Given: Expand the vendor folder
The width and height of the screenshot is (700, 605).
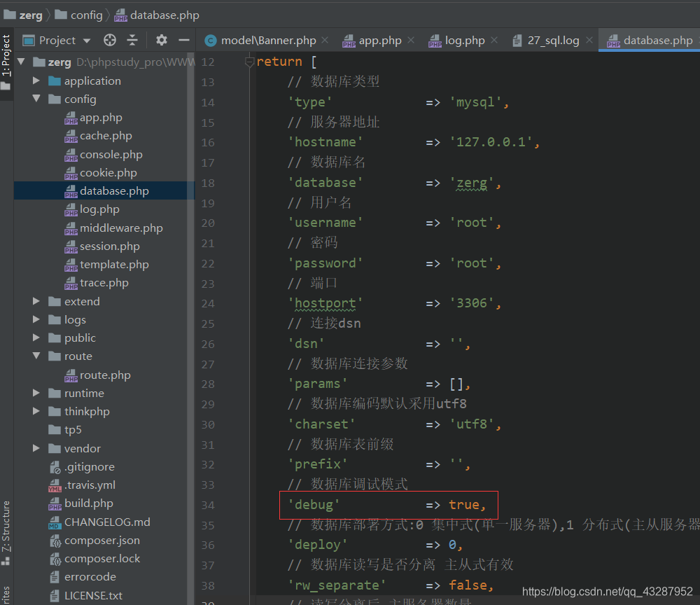Looking at the screenshot, I should (x=36, y=448).
